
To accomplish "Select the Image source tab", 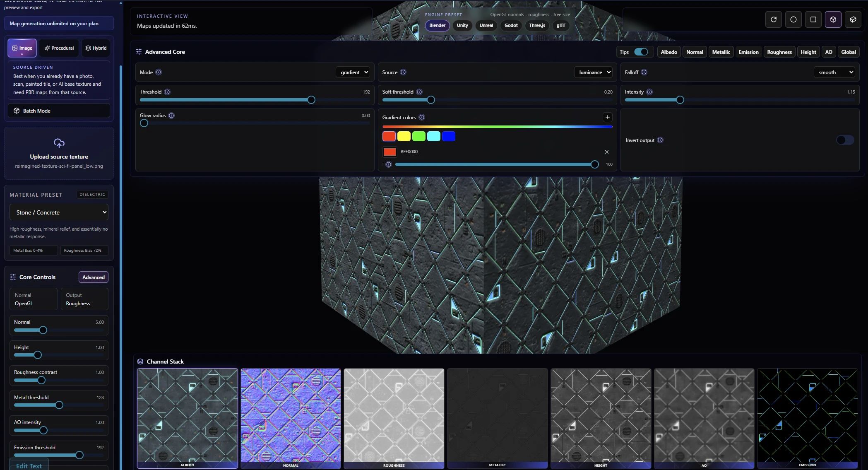I will click(22, 48).
